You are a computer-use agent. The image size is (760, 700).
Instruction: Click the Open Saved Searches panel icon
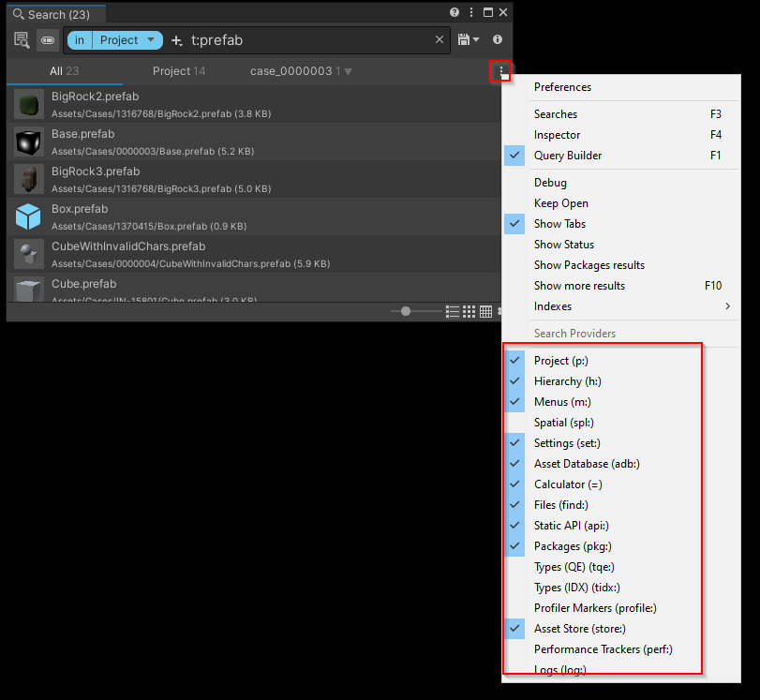coord(22,40)
